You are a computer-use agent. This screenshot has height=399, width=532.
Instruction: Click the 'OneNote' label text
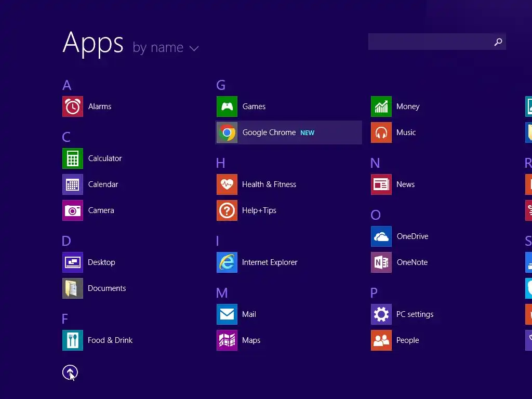[412, 262]
